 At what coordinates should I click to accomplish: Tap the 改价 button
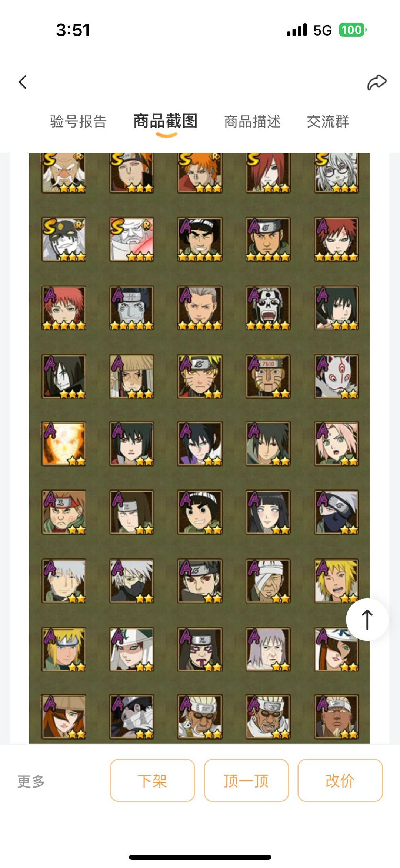340,780
